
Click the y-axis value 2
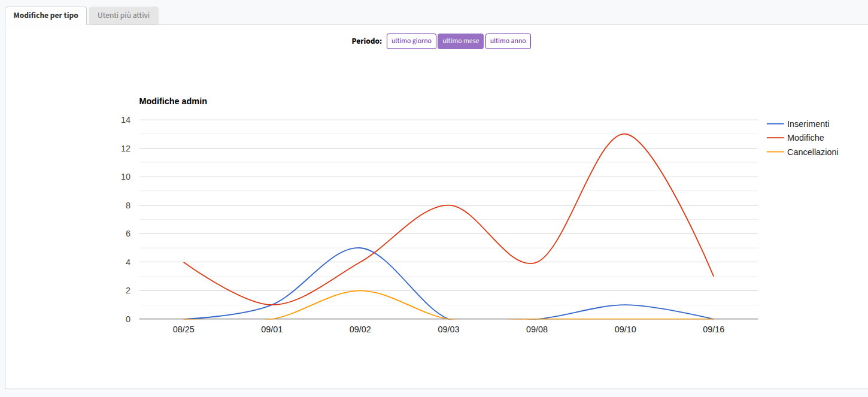(128, 290)
